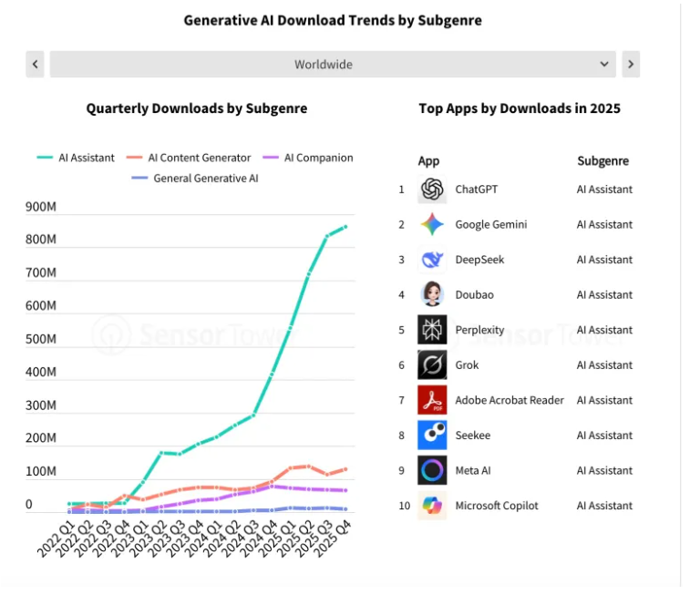The image size is (700, 605).
Task: Click the Doubao avatar icon
Action: (x=432, y=295)
